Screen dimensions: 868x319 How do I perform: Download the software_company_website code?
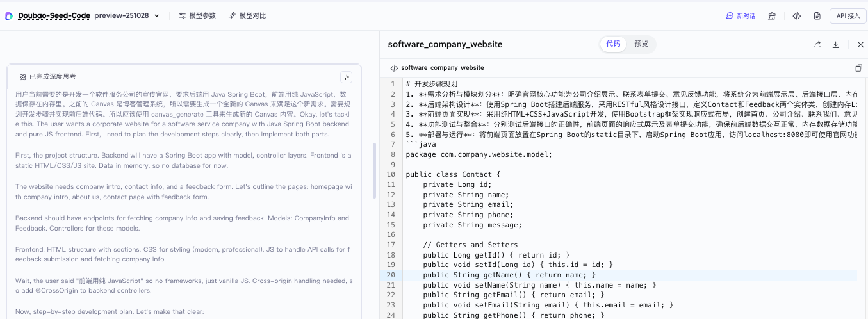[x=835, y=44]
